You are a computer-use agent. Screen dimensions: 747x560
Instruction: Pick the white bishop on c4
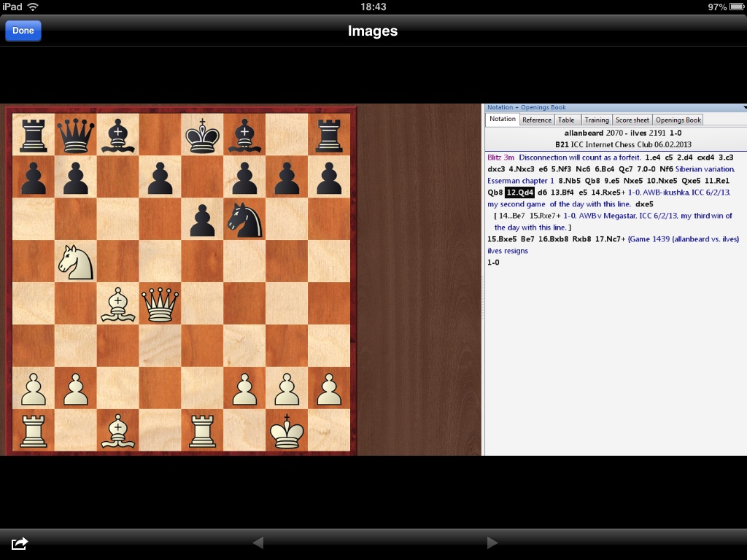pos(118,303)
